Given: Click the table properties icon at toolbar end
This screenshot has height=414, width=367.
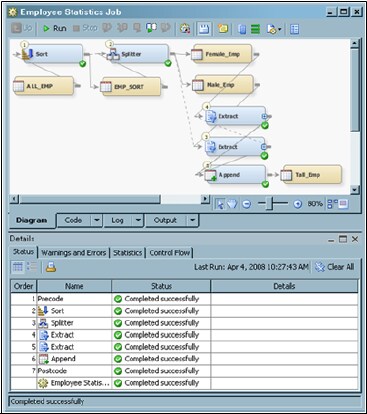Looking at the screenshot, I should pos(294,29).
